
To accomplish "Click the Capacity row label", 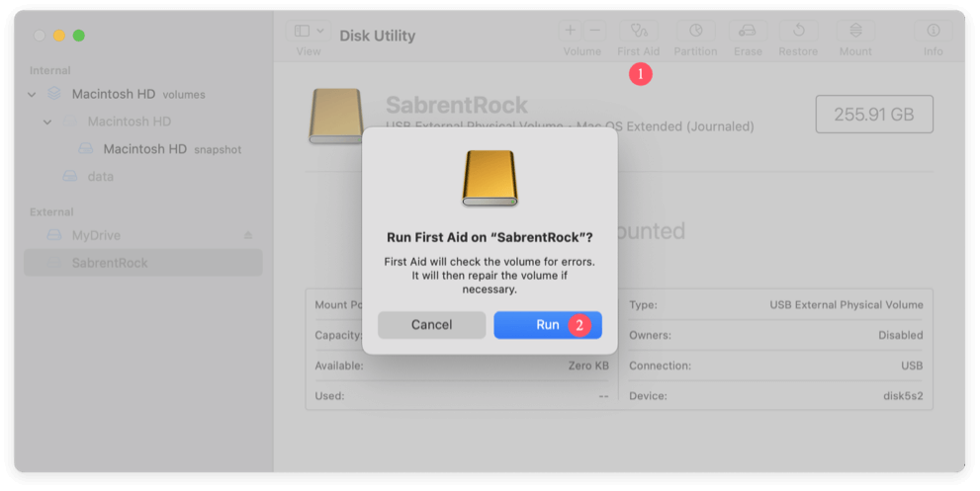I will (338, 336).
